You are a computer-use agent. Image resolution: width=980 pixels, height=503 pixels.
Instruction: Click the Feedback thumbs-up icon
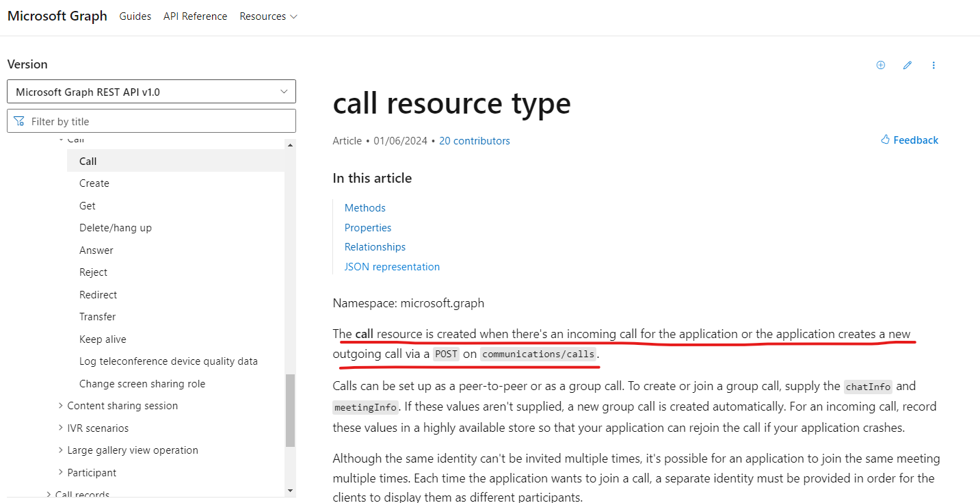pos(886,140)
